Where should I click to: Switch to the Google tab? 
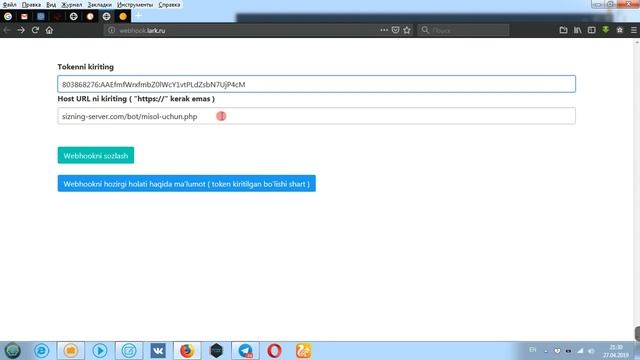(x=8, y=16)
